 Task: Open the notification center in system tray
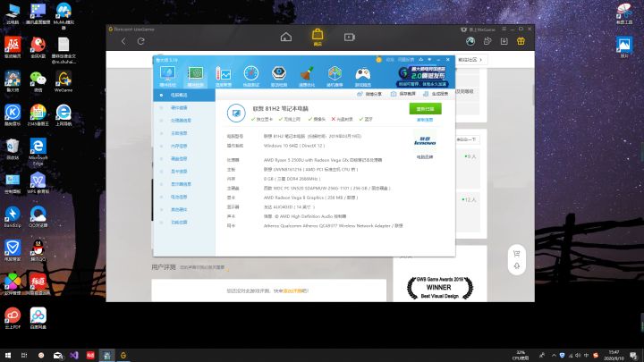634,356
